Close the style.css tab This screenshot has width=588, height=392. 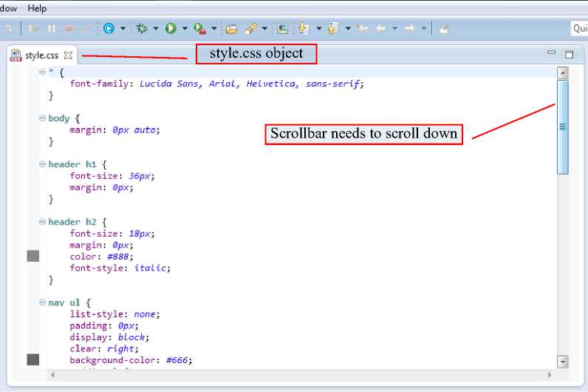coord(68,55)
